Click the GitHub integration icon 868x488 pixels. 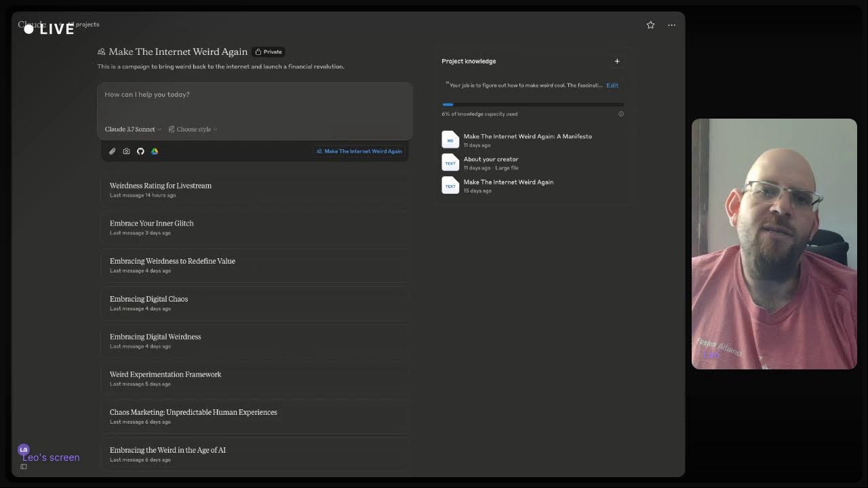point(140,151)
